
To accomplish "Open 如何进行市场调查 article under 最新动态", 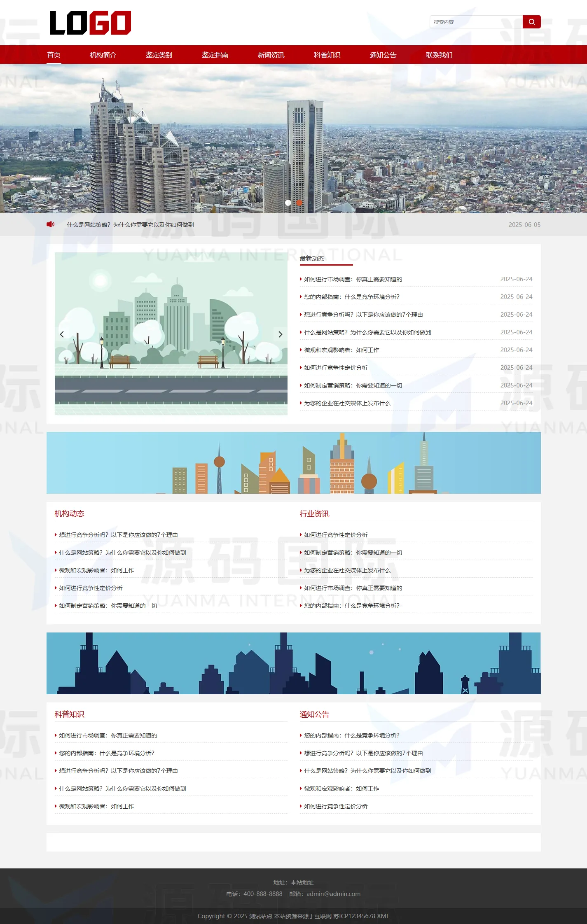I will [x=353, y=279].
